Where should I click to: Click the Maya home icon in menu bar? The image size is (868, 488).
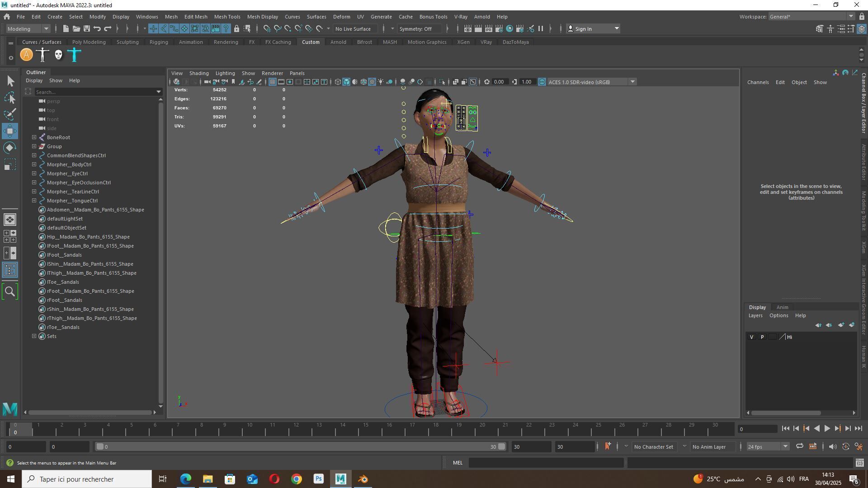7,17
